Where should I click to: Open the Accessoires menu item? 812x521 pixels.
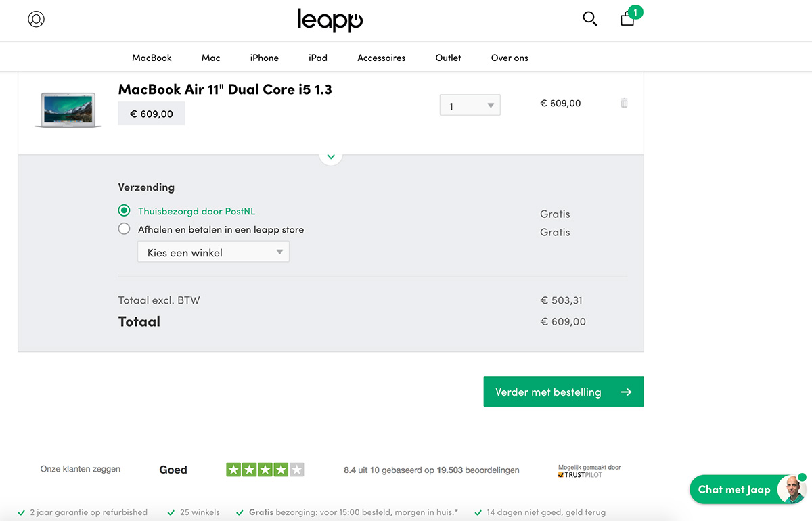point(382,58)
